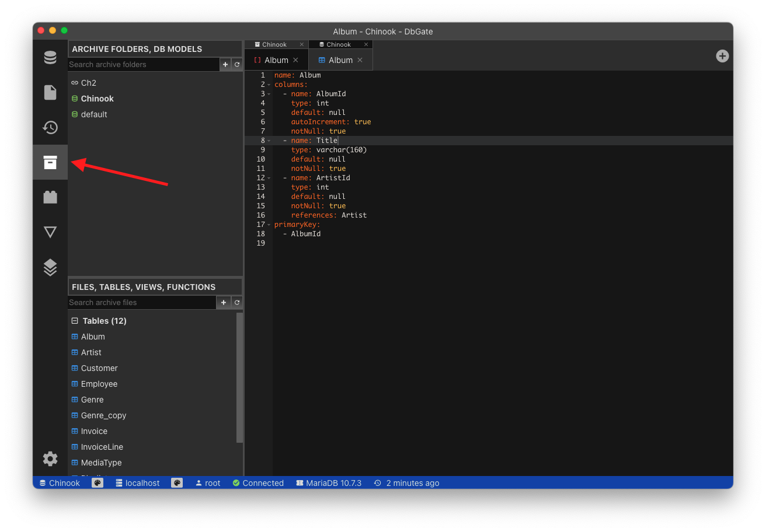Click the Connected status indicator
The width and height of the screenshot is (766, 532).
coord(258,483)
